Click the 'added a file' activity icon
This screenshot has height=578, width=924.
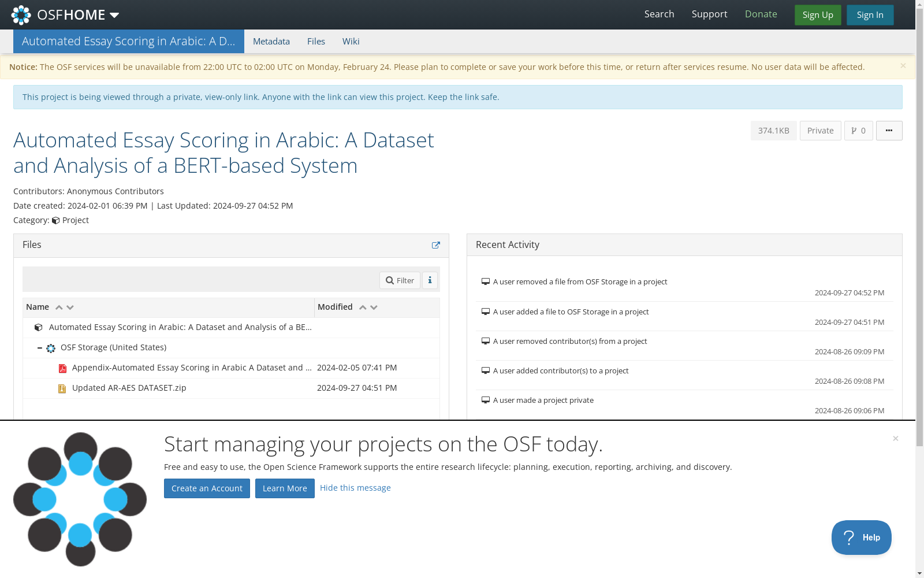click(486, 312)
